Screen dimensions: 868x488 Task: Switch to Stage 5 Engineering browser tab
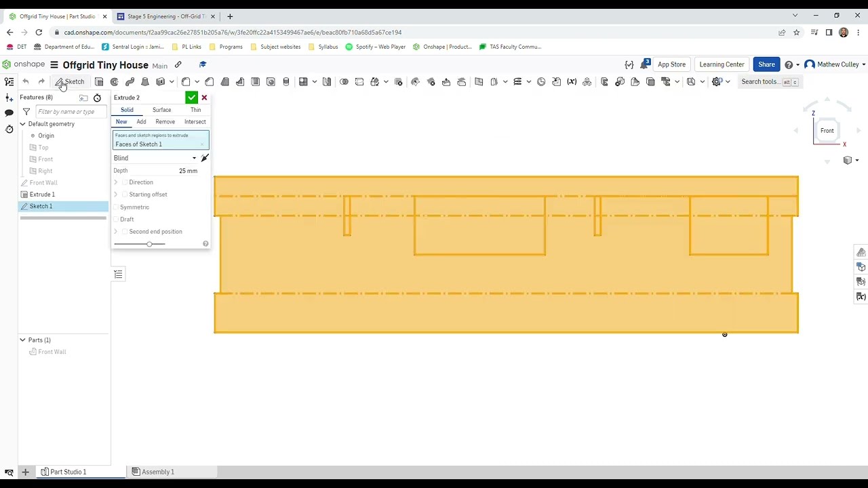coord(167,16)
